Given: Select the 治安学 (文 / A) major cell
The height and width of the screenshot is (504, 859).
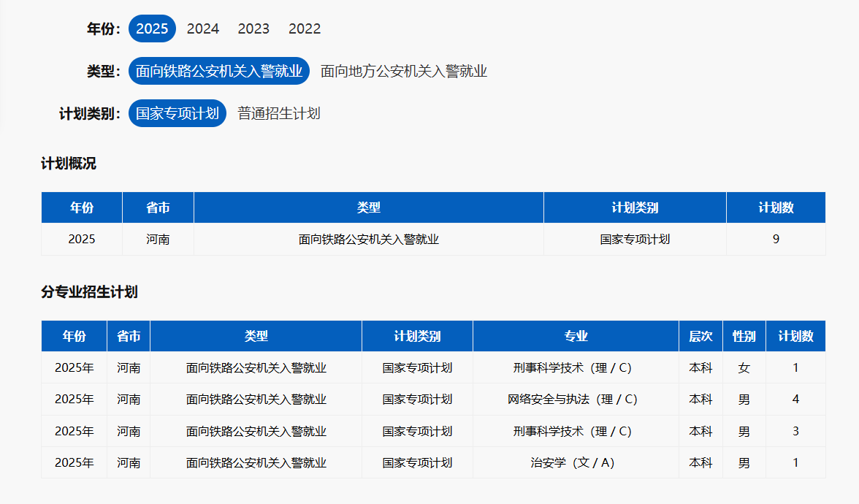Looking at the screenshot, I should pyautogui.click(x=573, y=463).
